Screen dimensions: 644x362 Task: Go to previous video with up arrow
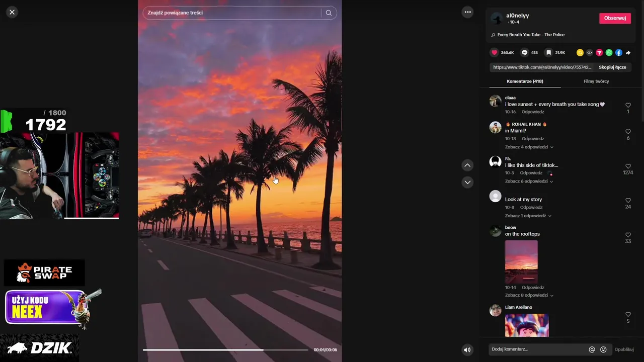467,165
